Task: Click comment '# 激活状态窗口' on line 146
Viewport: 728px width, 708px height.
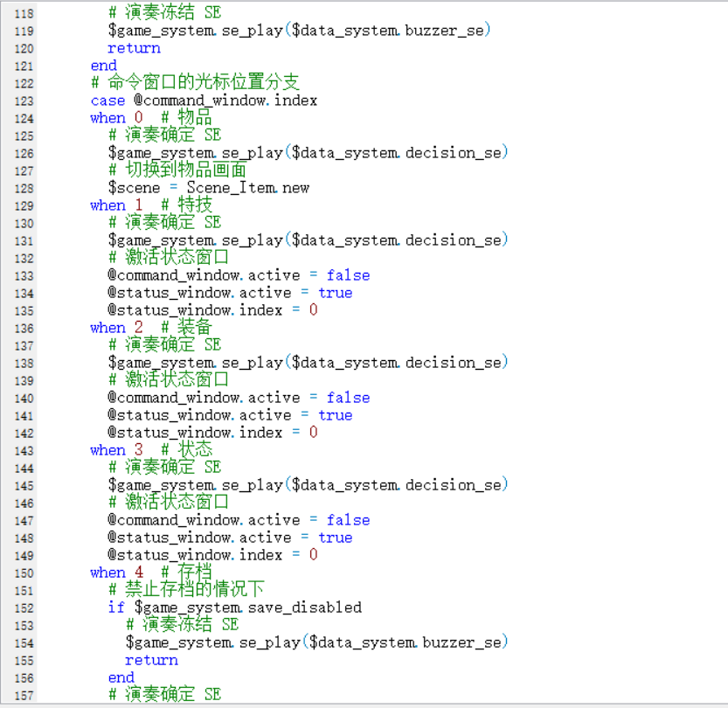Action: pos(169,503)
